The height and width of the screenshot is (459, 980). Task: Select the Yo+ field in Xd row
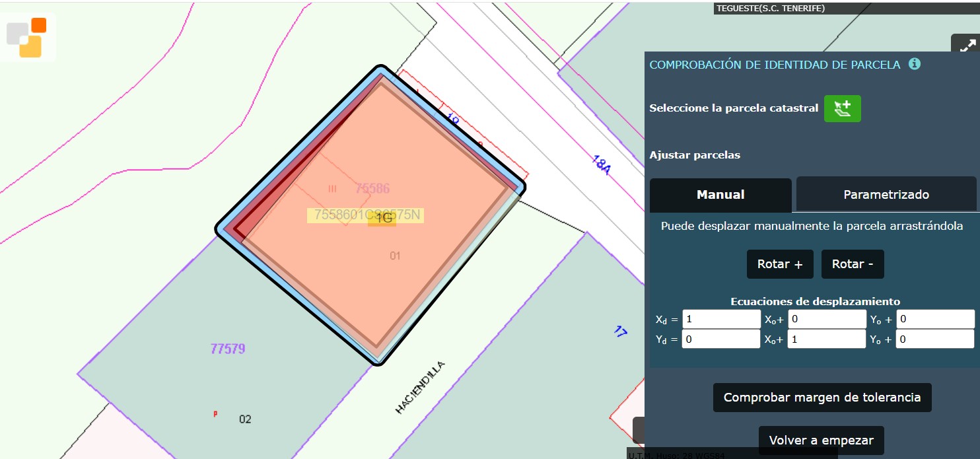[934, 320]
